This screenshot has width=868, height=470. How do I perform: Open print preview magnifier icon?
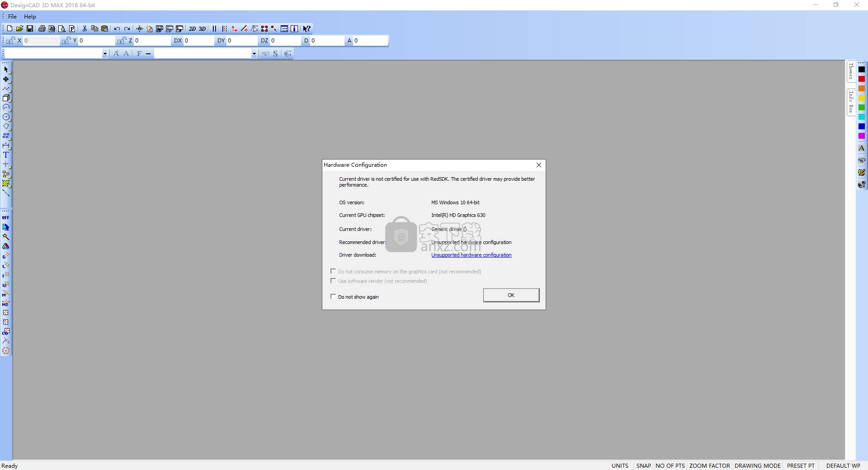pyautogui.click(x=62, y=28)
